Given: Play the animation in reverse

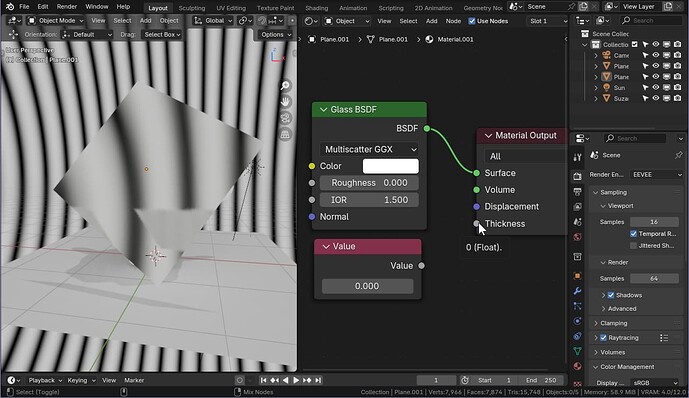Looking at the screenshot, I should [x=285, y=380].
